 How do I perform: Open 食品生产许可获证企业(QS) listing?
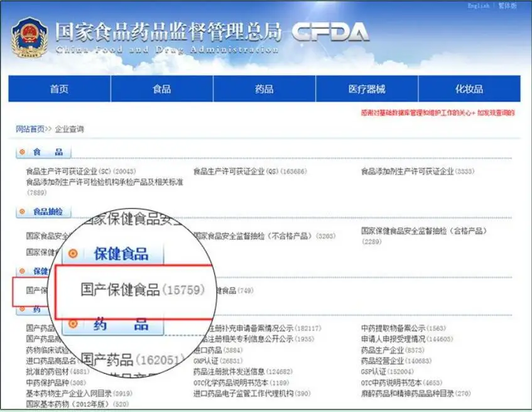click(250, 171)
